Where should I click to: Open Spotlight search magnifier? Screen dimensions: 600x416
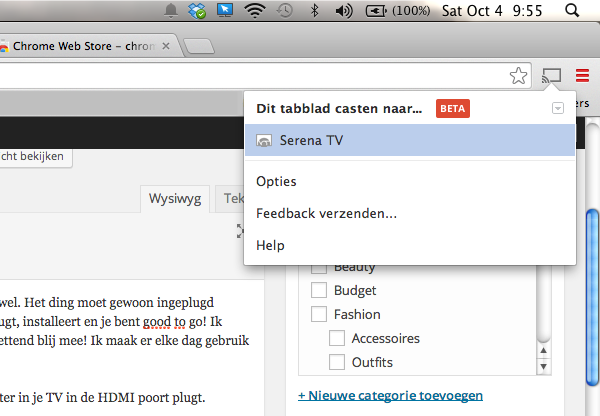click(x=572, y=10)
